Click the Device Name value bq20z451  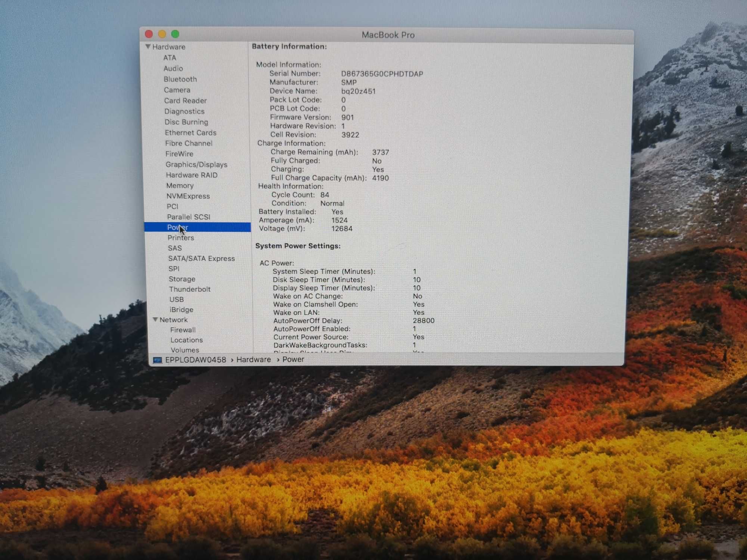click(x=358, y=91)
